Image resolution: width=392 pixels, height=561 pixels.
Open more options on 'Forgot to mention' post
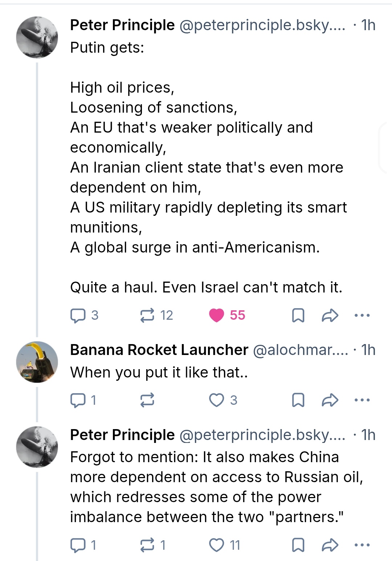(x=362, y=545)
